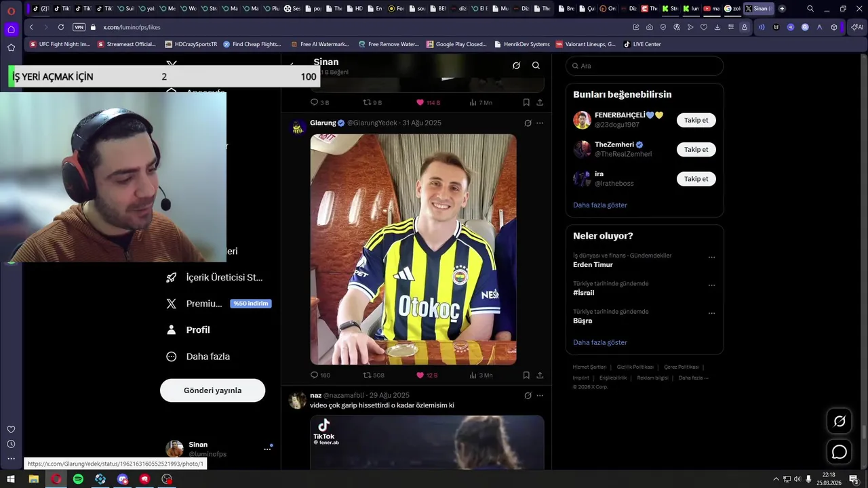
Task: Open more options on the Glarung post
Action: pos(540,123)
